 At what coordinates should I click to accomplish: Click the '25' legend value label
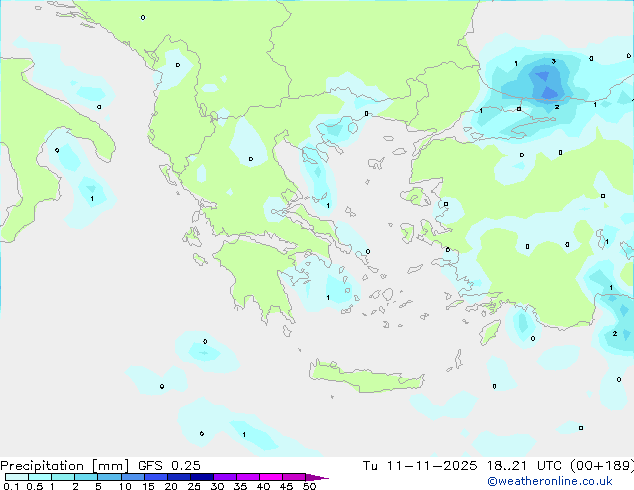click(194, 486)
